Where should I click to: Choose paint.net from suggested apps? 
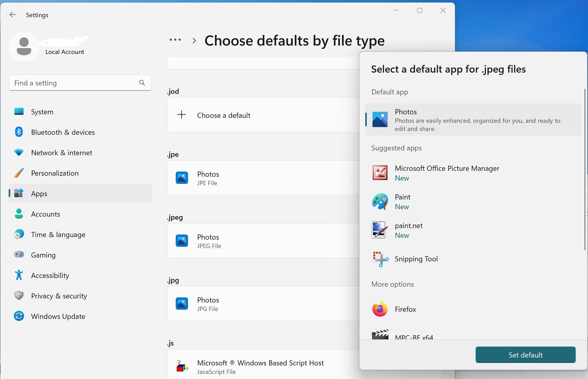tap(473, 230)
